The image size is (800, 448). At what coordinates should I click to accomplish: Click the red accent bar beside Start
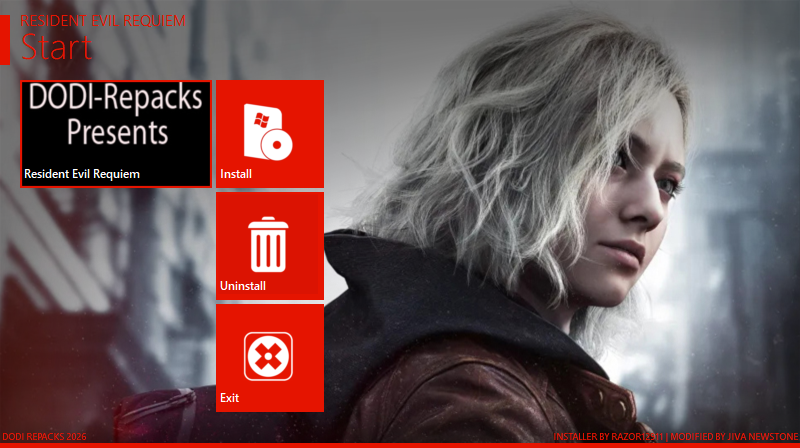(4, 40)
